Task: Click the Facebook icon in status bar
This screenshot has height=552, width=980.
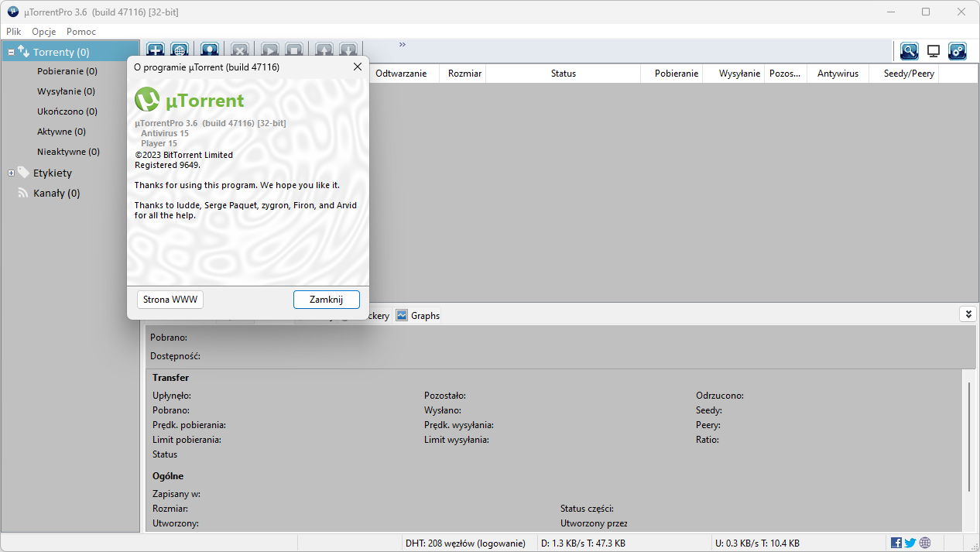Action: [896, 543]
